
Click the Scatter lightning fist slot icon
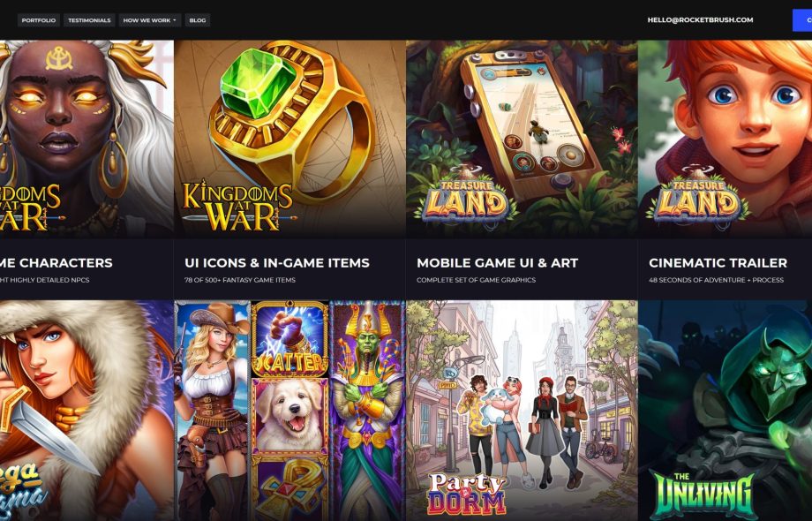pos(289,339)
